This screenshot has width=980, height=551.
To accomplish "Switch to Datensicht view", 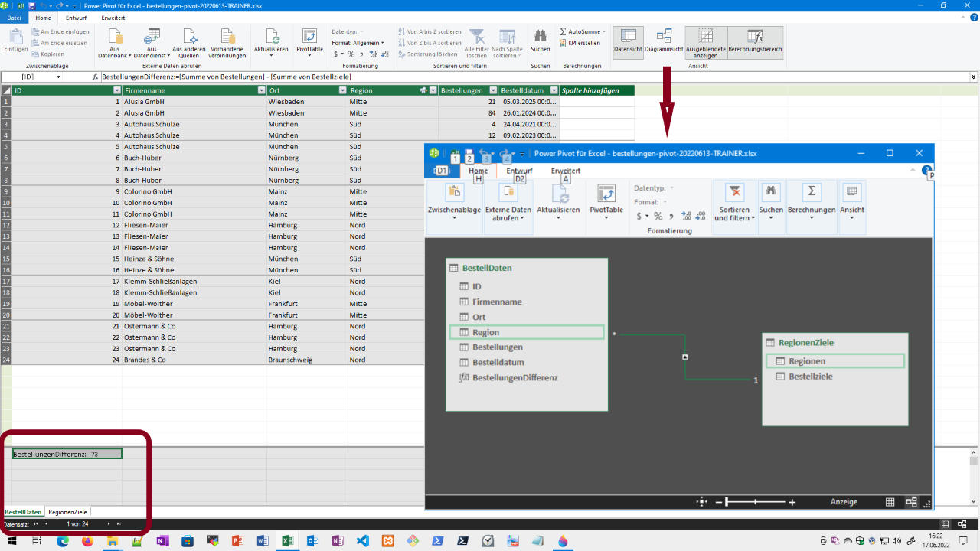I will (x=628, y=41).
